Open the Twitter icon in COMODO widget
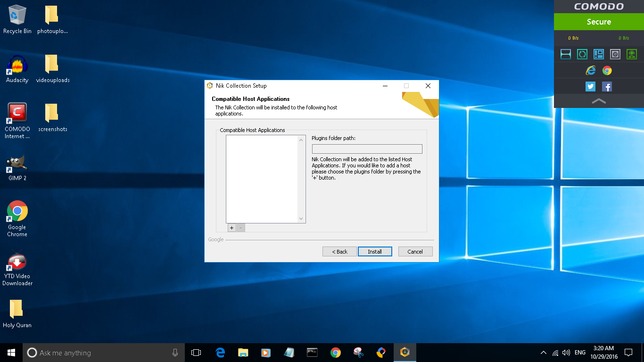The height and width of the screenshot is (362, 644). coord(590,87)
